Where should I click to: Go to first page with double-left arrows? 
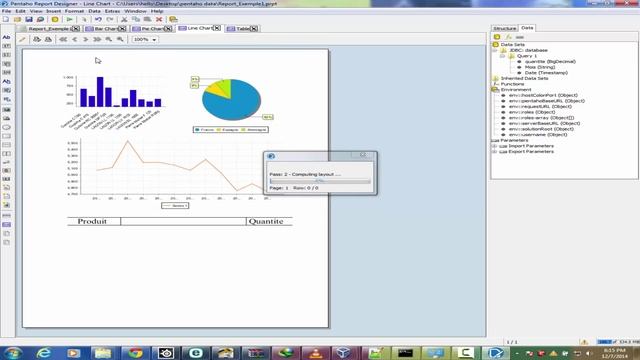(x=62, y=39)
